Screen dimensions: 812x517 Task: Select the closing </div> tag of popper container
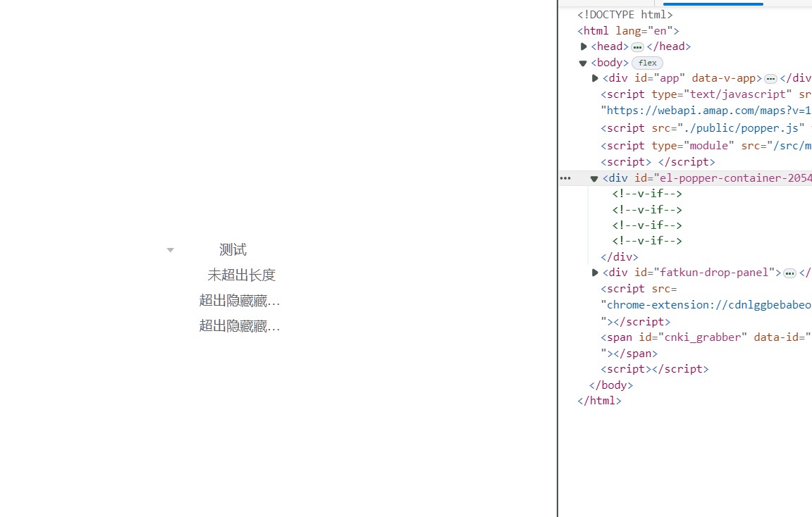(620, 256)
